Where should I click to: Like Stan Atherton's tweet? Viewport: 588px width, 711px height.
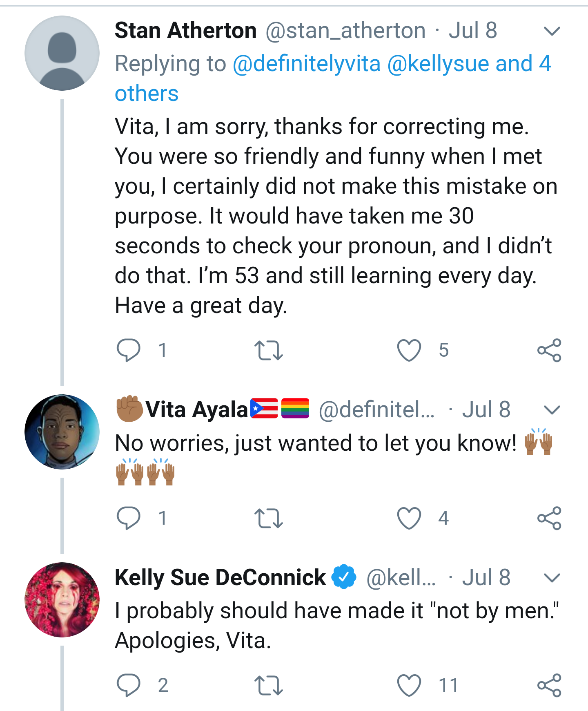click(x=409, y=350)
